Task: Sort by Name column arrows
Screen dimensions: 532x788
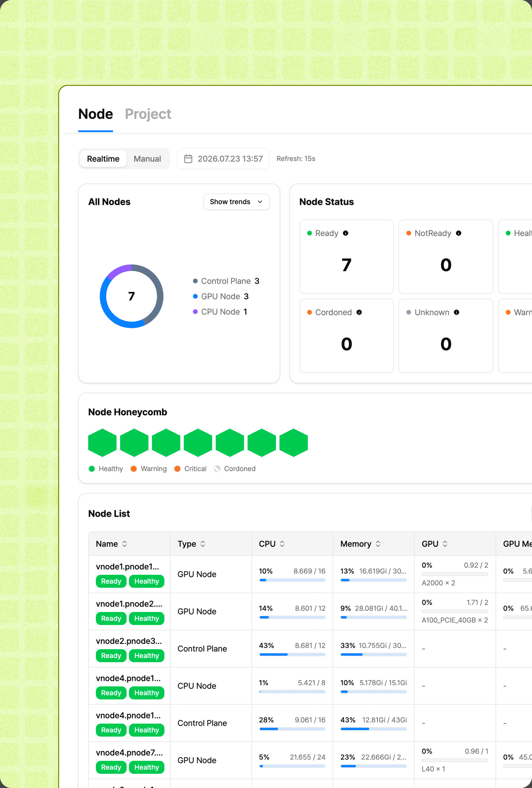Action: (124, 544)
